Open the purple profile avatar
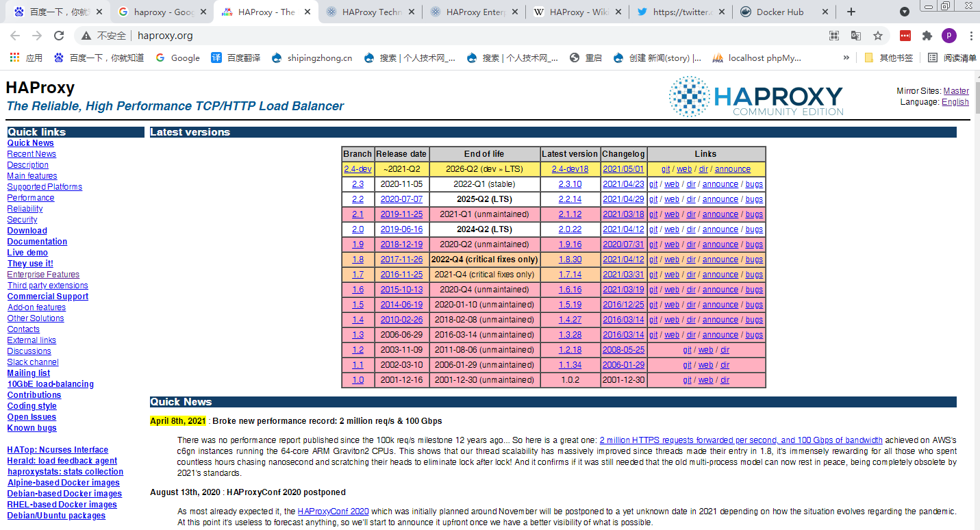 tap(949, 36)
